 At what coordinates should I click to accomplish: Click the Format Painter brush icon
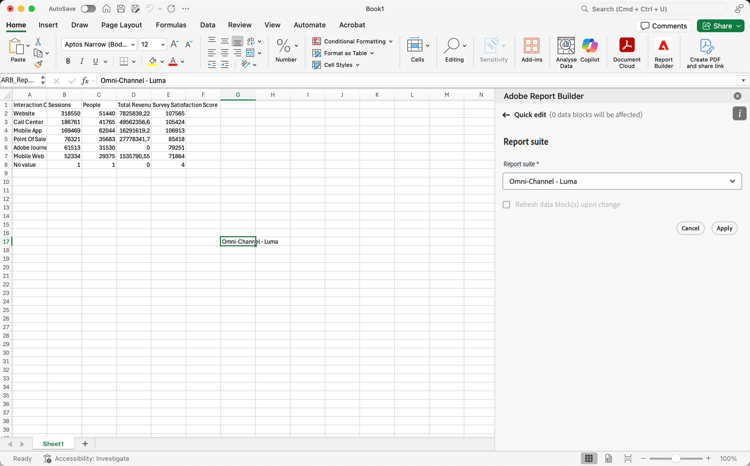pyautogui.click(x=38, y=64)
